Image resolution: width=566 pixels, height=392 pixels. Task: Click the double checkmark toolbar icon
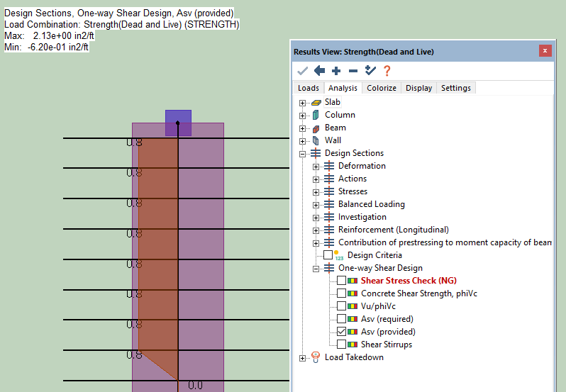pos(370,70)
